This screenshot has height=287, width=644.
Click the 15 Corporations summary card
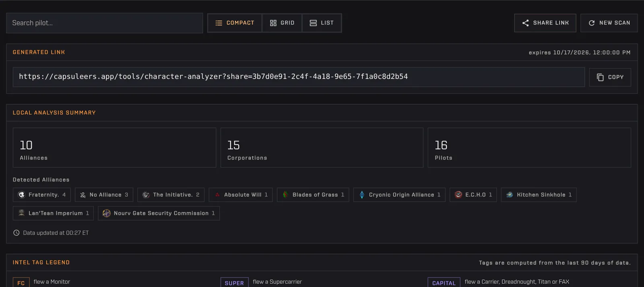pyautogui.click(x=322, y=148)
